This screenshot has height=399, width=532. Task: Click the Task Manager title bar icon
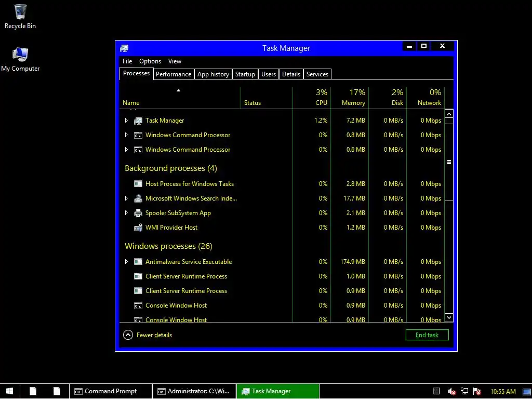124,48
